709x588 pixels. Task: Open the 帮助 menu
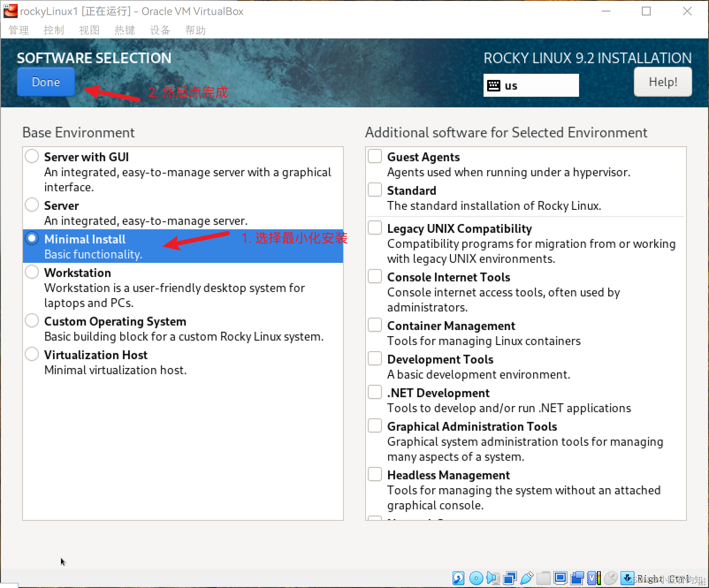(x=195, y=30)
